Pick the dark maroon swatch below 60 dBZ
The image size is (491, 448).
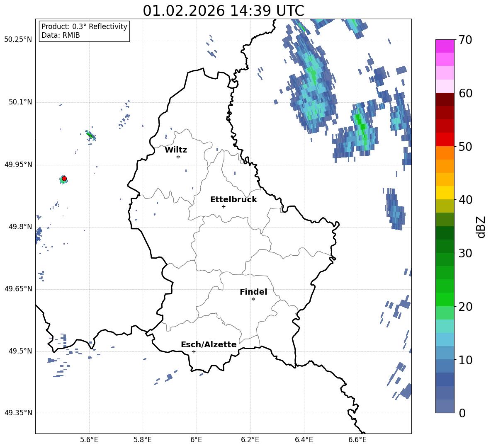coord(445,99)
